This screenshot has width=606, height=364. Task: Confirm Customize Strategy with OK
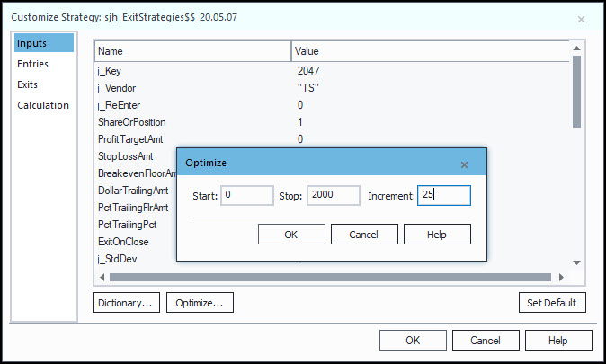pyautogui.click(x=413, y=340)
